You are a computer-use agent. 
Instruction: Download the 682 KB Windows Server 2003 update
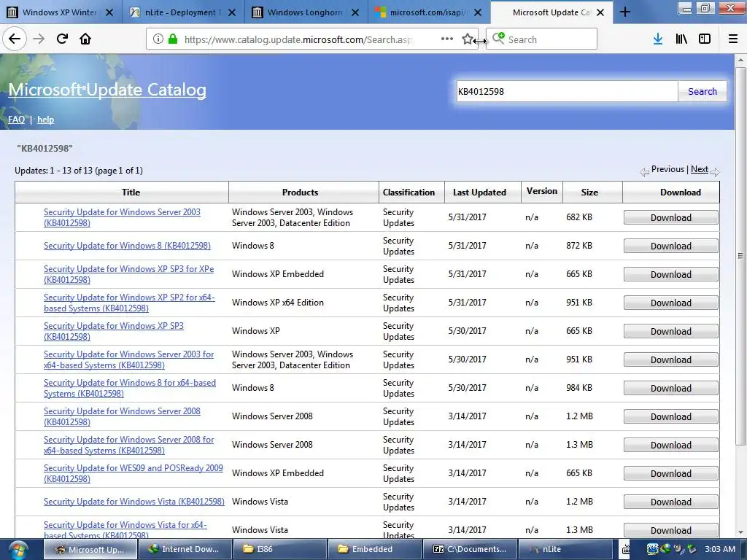click(671, 217)
